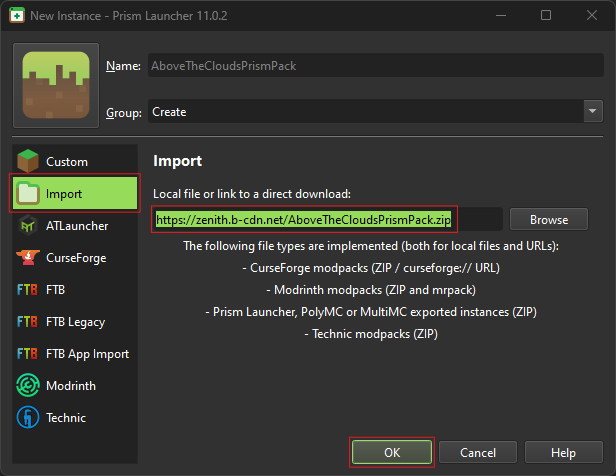The image size is (616, 476).
Task: Click the Prism Launcher title bar icon
Action: pyautogui.click(x=16, y=16)
